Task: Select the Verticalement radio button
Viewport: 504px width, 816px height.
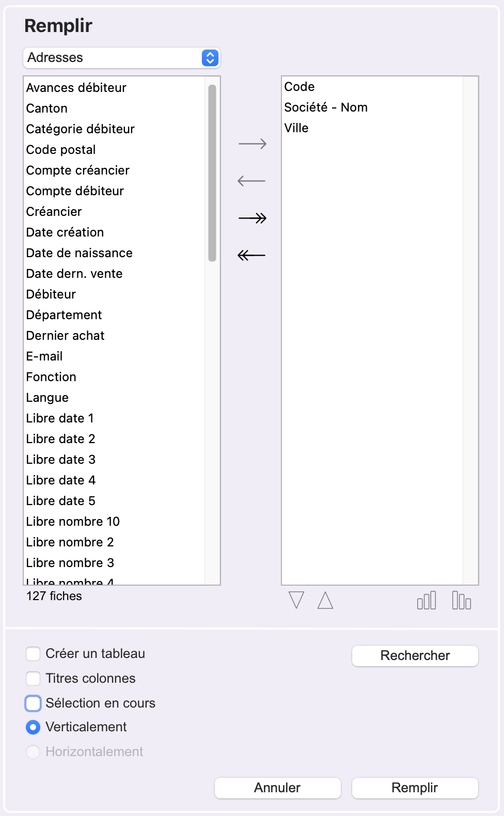Action: pyautogui.click(x=34, y=727)
